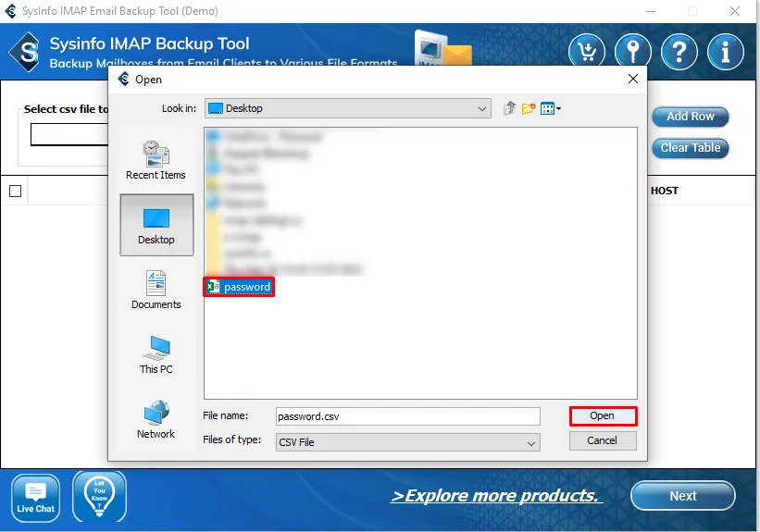Screen dimensions: 760x532
Task: Open the info about icon
Action: [x=725, y=52]
